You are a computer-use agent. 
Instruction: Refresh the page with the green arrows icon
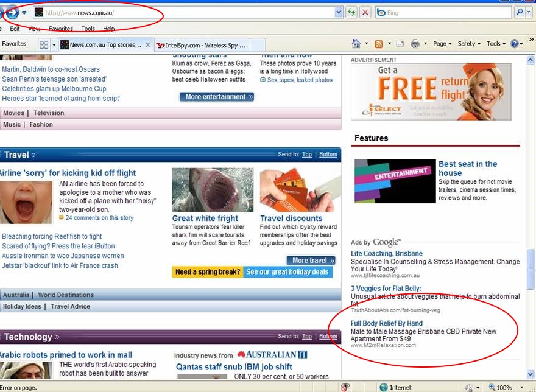pos(351,13)
